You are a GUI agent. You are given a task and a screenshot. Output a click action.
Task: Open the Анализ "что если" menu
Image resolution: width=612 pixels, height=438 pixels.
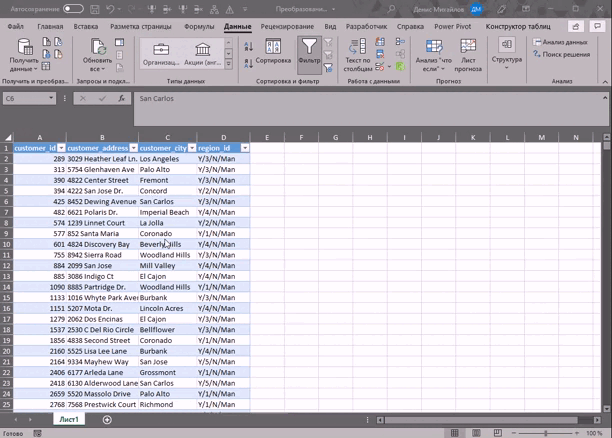click(434, 55)
